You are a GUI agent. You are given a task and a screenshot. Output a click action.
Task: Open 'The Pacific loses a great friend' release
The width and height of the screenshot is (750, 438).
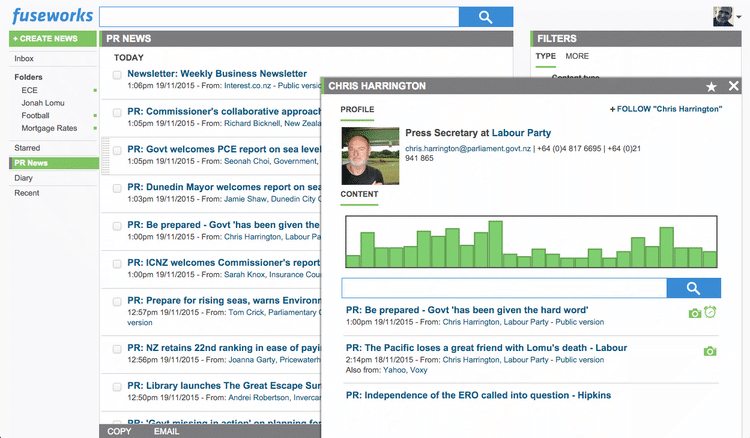click(x=486, y=348)
